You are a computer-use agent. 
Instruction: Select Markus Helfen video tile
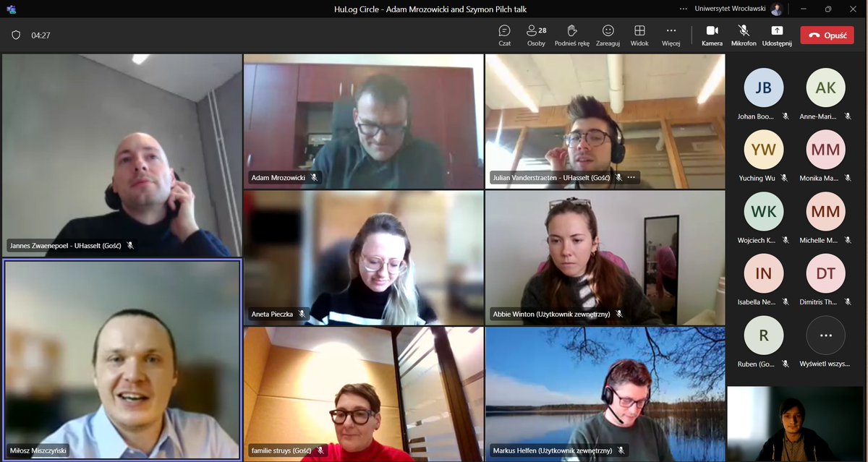[605, 394]
